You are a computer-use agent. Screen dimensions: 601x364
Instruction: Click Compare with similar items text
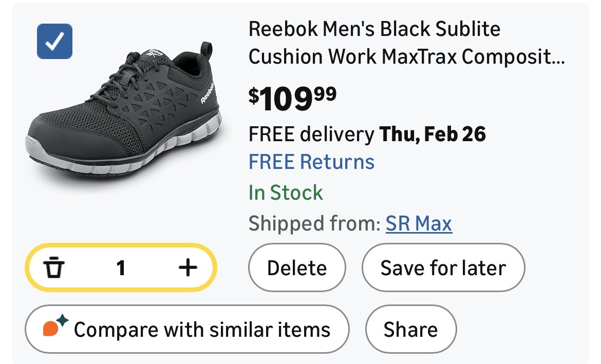(202, 330)
